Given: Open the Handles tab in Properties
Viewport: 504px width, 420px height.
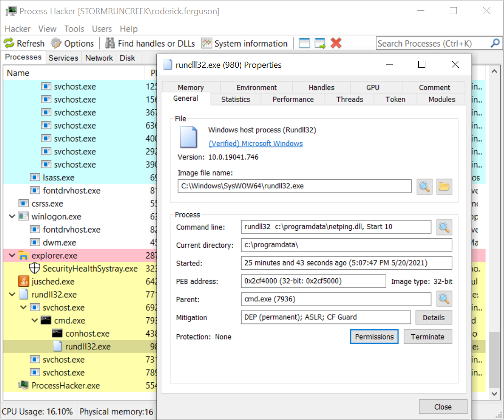Looking at the screenshot, I should tap(321, 88).
